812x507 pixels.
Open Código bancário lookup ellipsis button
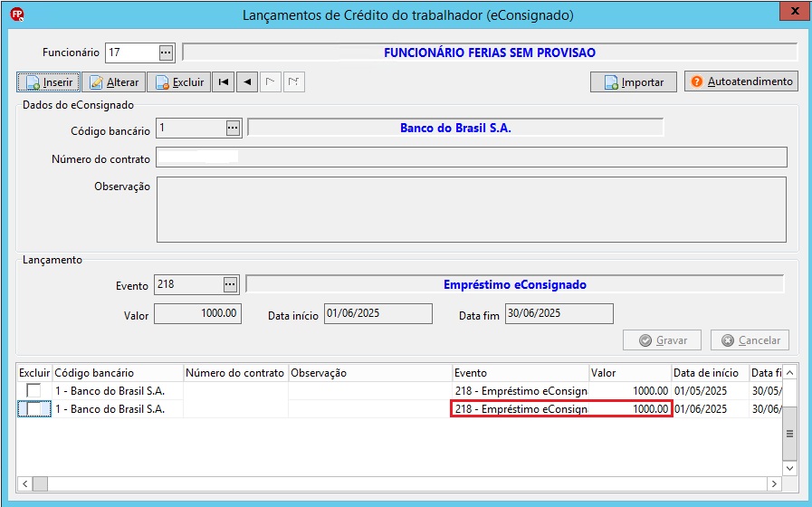tap(233, 128)
